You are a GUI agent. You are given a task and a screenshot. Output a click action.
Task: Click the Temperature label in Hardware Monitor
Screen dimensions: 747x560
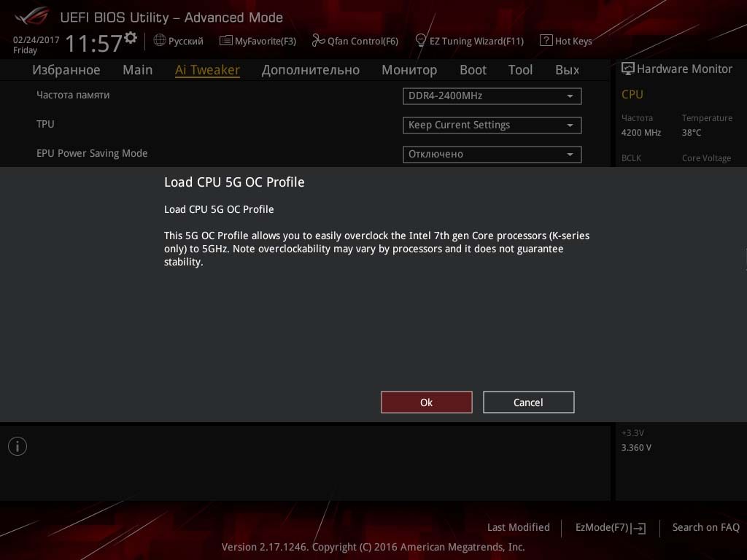click(x=707, y=117)
